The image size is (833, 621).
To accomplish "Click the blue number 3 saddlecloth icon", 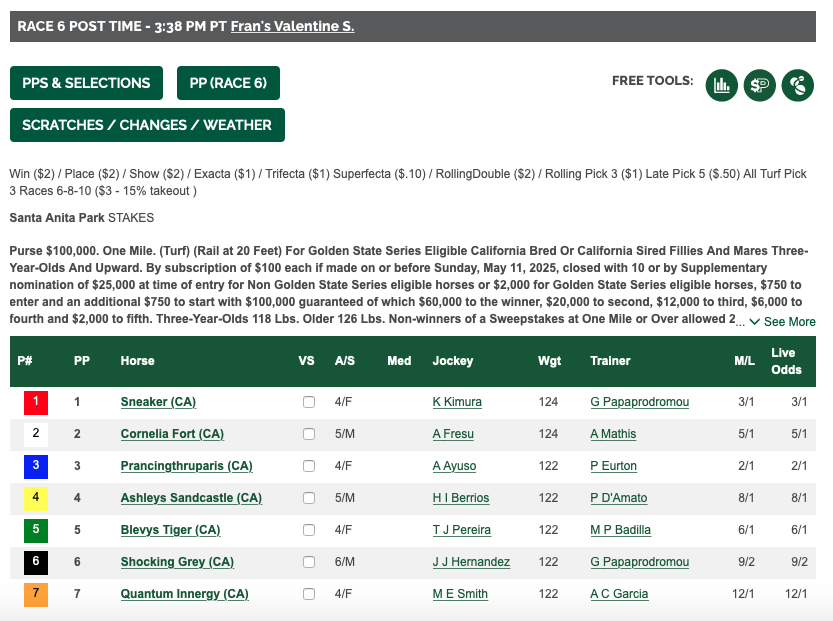I will point(36,466).
